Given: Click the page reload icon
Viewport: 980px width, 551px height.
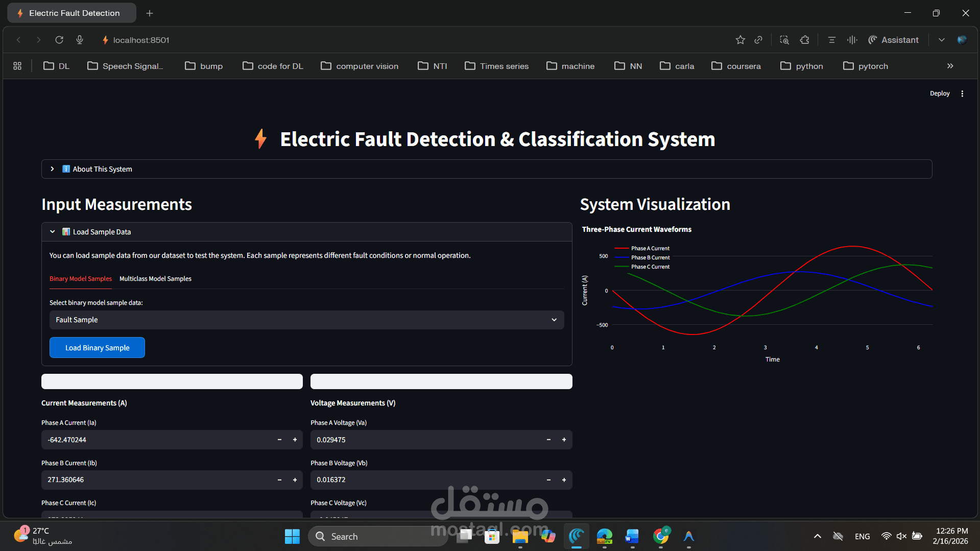Looking at the screenshot, I should click(x=59, y=40).
